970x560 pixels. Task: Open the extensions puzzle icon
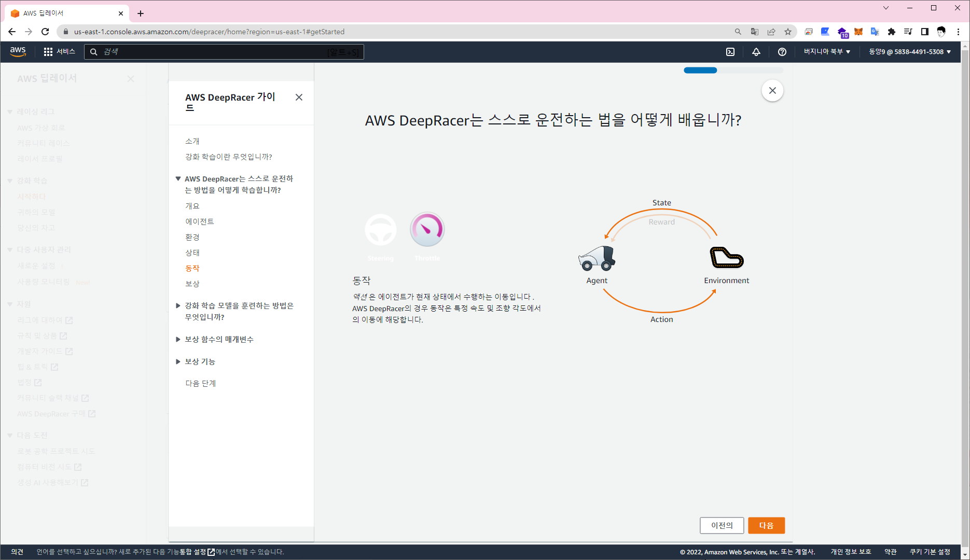click(x=892, y=32)
